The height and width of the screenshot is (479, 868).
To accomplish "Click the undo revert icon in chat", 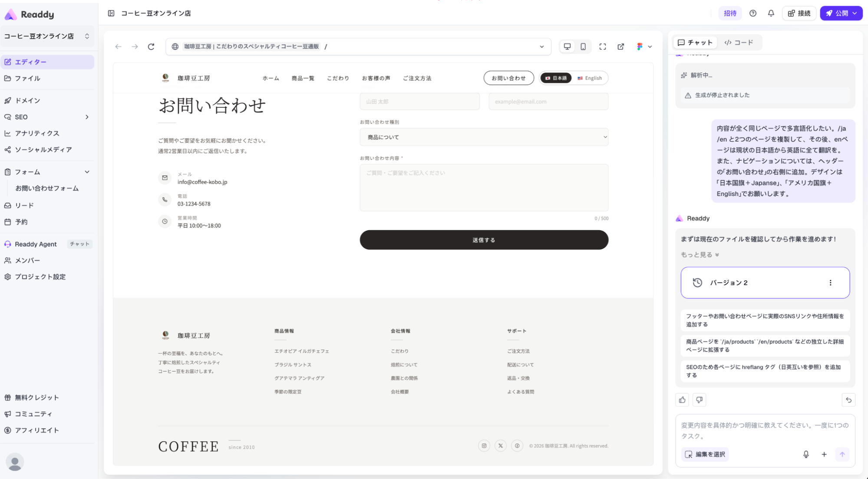I will pos(848,400).
